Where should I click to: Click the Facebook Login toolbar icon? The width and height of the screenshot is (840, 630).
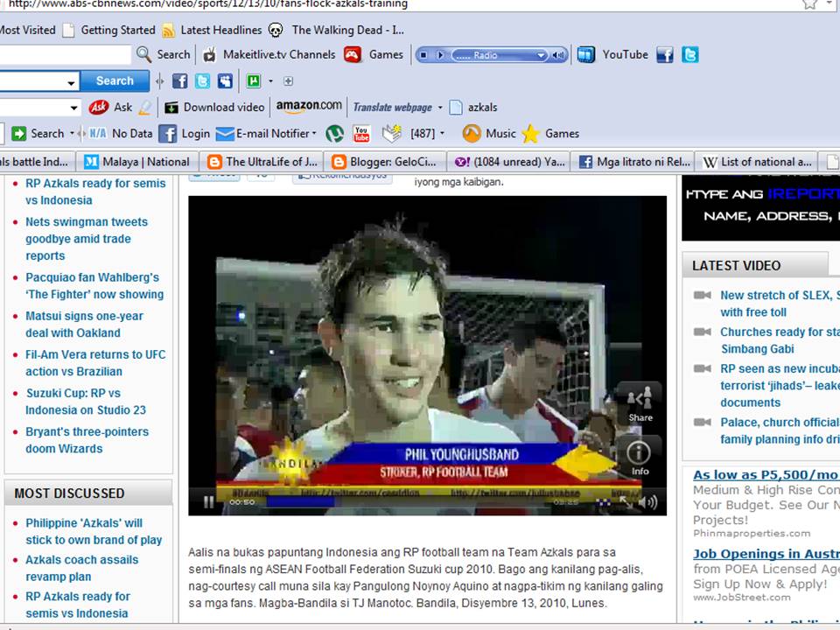pos(167,133)
